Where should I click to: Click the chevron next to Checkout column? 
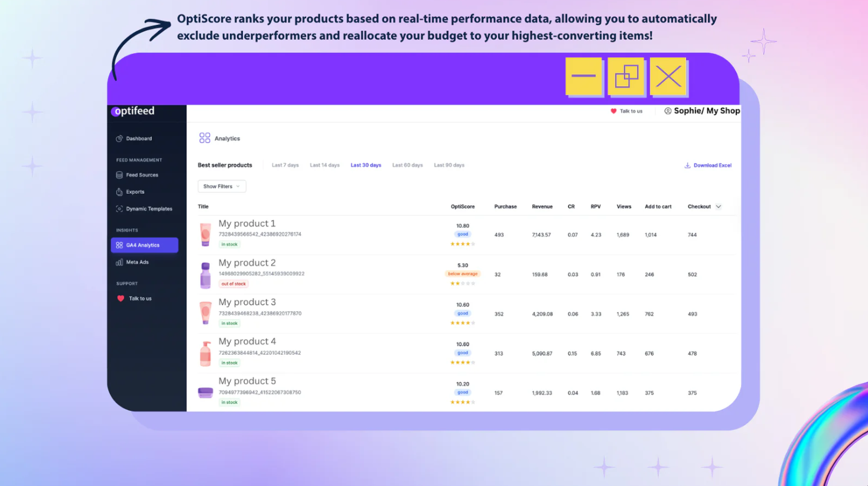click(x=719, y=207)
